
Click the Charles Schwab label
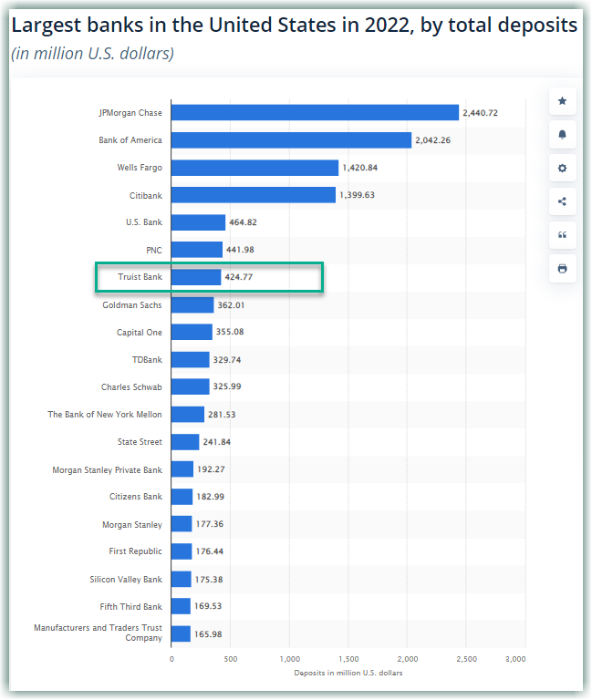pos(131,387)
